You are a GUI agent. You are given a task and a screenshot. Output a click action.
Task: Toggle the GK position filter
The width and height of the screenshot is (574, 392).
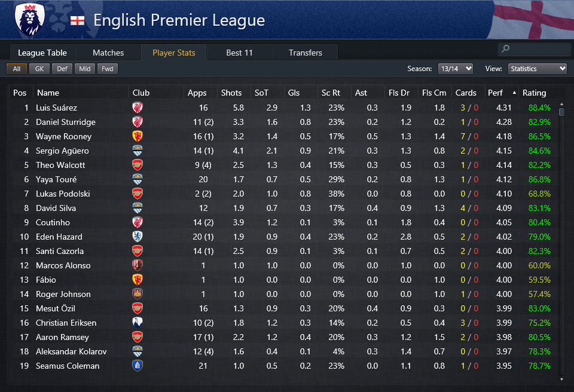[39, 69]
